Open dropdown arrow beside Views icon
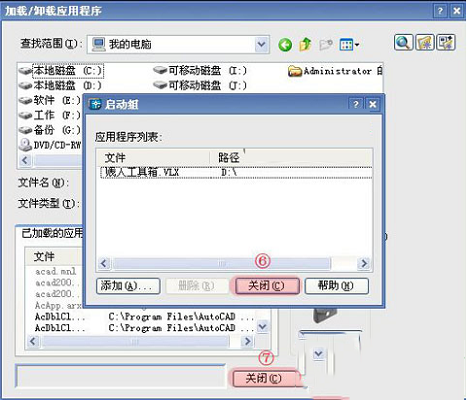 click(357, 44)
